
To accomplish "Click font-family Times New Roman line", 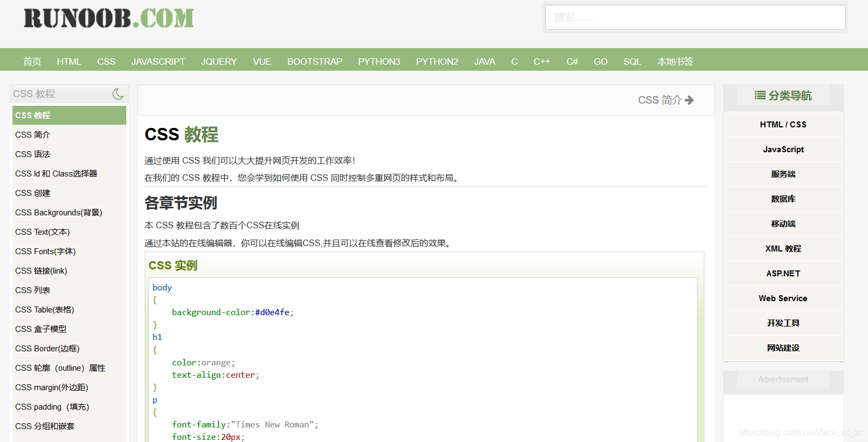I will click(x=245, y=425).
